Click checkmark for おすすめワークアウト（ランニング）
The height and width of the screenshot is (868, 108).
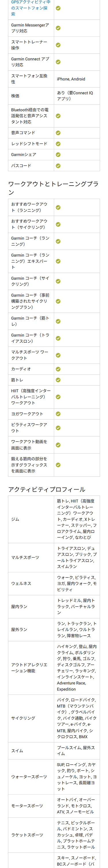pos(58,207)
